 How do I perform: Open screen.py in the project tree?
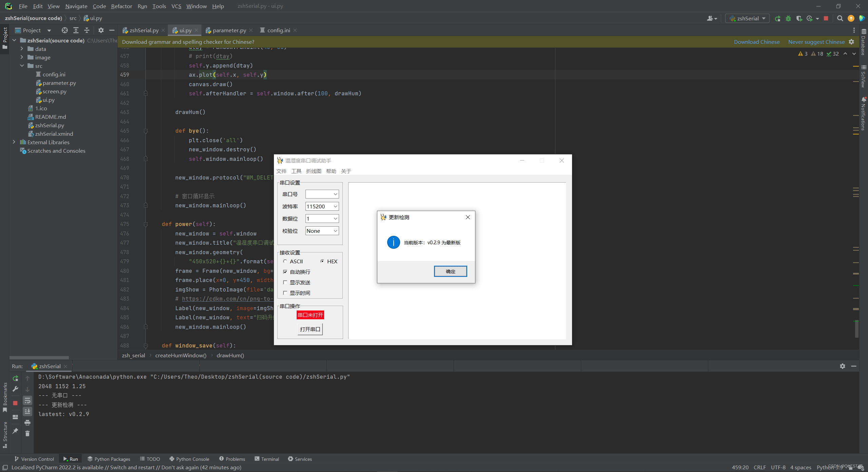pos(54,91)
